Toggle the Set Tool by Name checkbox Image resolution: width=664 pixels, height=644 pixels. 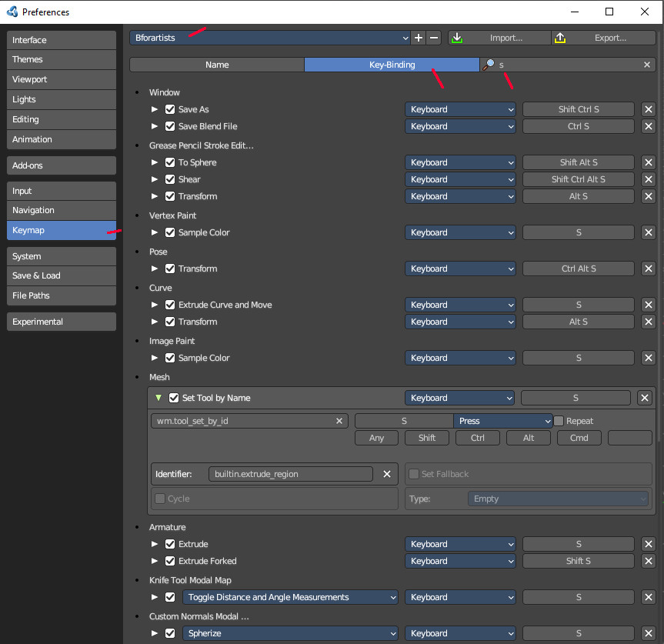click(x=174, y=398)
